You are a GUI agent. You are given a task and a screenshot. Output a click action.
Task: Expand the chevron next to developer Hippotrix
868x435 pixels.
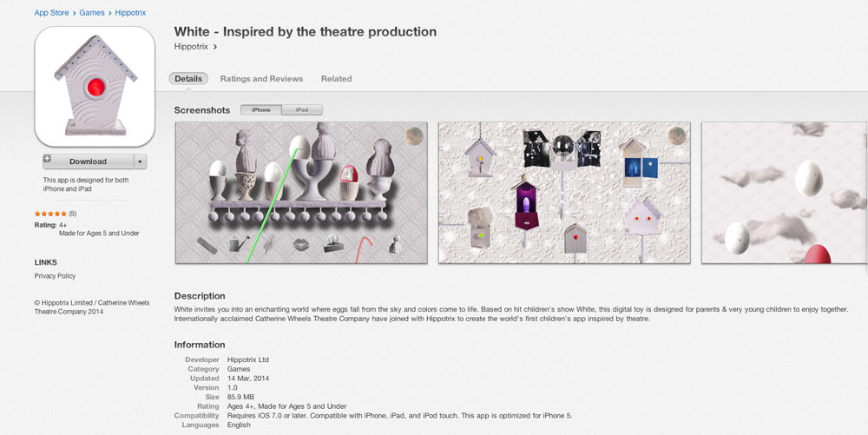pos(214,47)
